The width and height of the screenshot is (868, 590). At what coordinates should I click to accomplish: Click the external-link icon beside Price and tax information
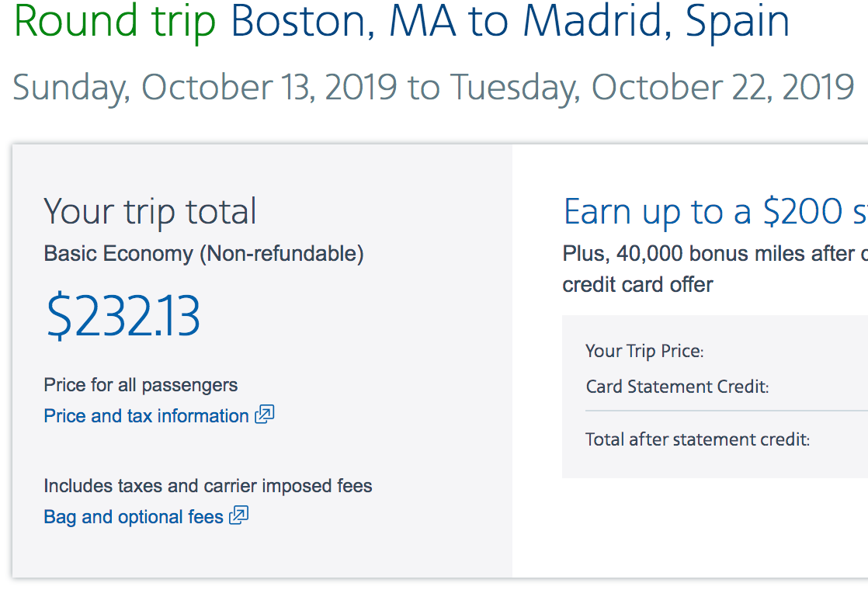click(x=265, y=415)
